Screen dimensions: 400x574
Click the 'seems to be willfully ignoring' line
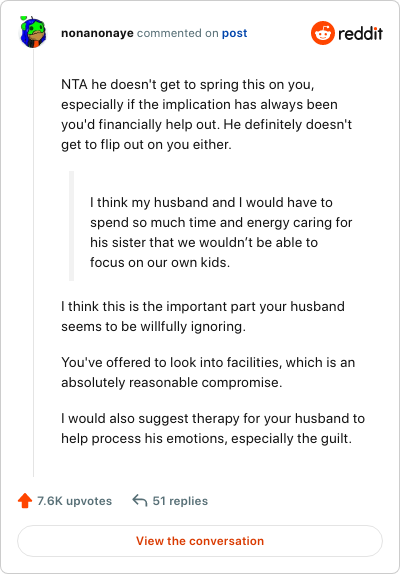pos(153,327)
